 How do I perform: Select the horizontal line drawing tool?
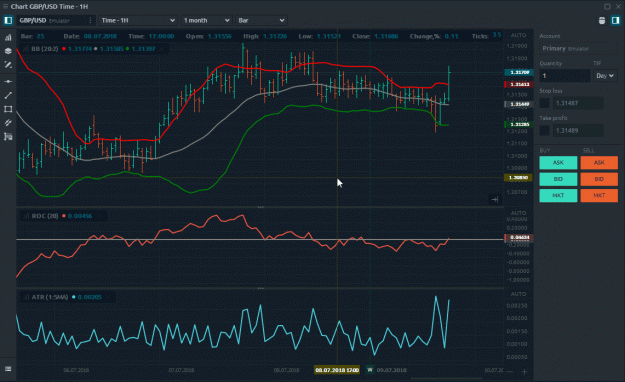pyautogui.click(x=8, y=81)
